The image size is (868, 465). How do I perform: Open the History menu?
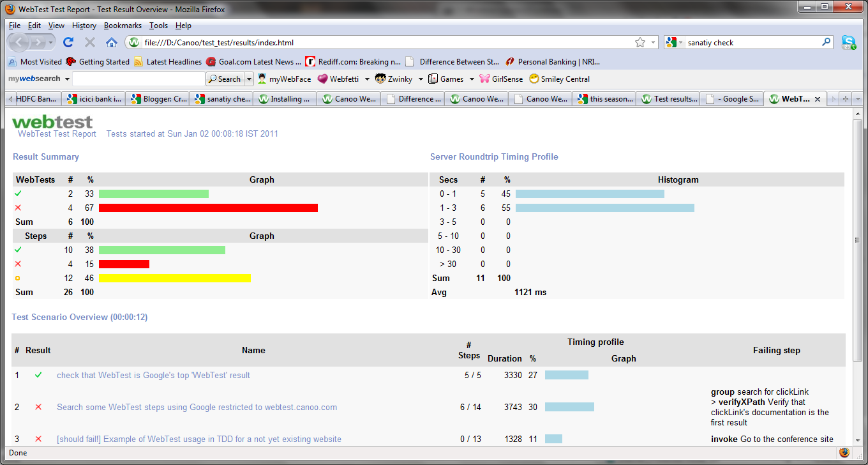(x=84, y=26)
